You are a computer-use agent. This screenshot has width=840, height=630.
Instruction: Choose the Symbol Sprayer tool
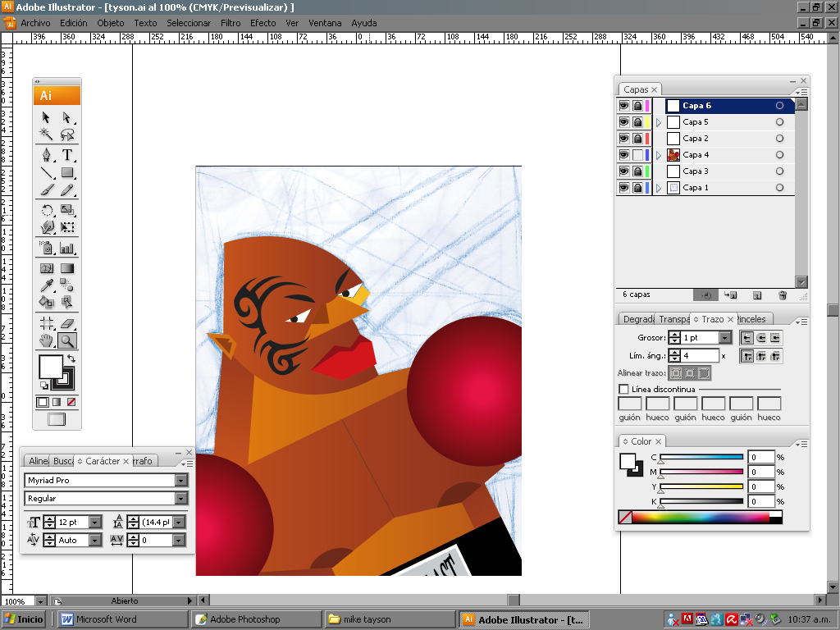click(x=47, y=248)
